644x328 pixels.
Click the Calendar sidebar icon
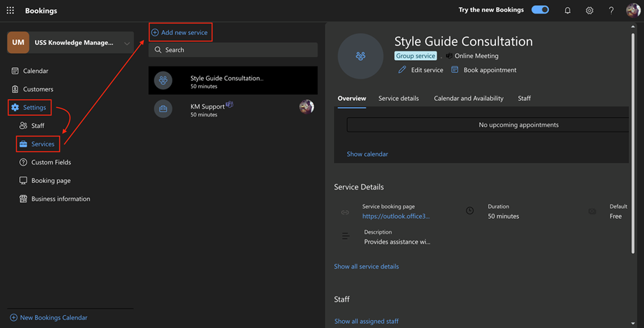(x=15, y=71)
